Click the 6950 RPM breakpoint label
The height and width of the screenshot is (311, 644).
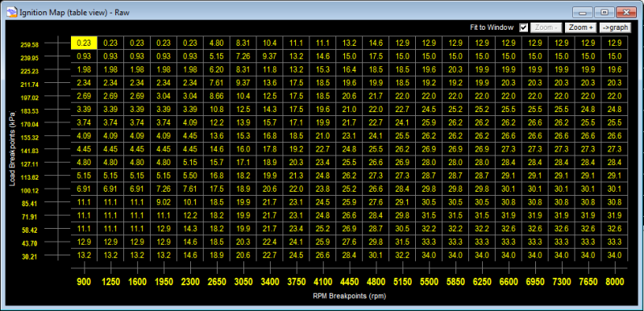pyautogui.click(x=534, y=282)
